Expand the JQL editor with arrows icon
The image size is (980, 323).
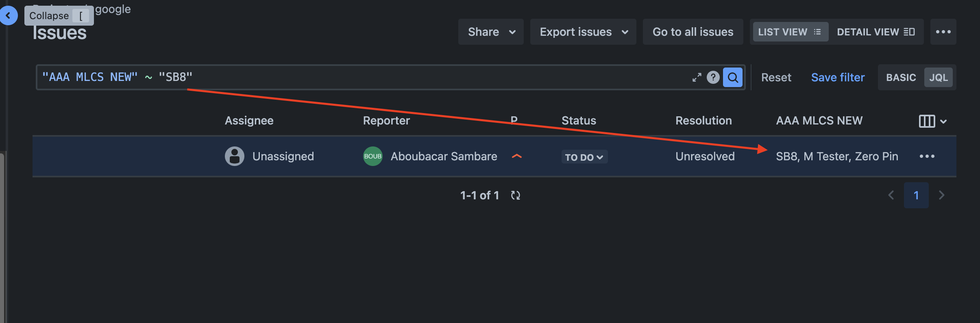point(697,77)
